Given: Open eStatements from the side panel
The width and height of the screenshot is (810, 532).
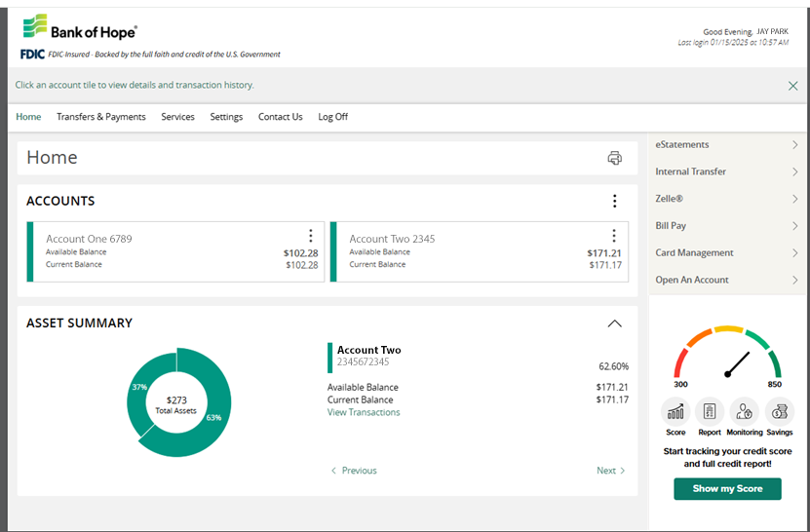Looking at the screenshot, I should [727, 145].
